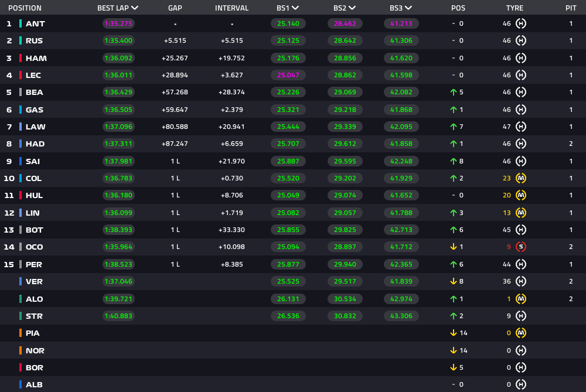This screenshot has width=586, height=392.
Task: Open the BEST LAP column dropdown
Action: pyautogui.click(x=135, y=8)
